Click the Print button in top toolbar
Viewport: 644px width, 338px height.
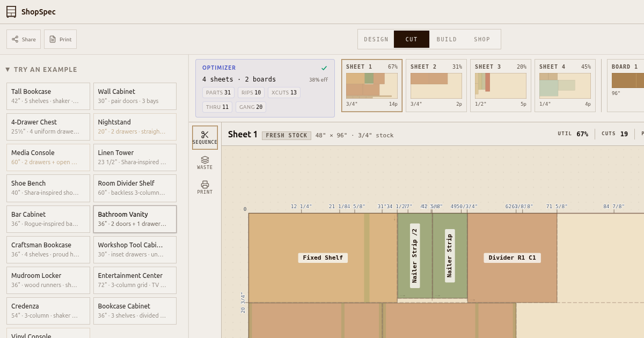(x=60, y=39)
